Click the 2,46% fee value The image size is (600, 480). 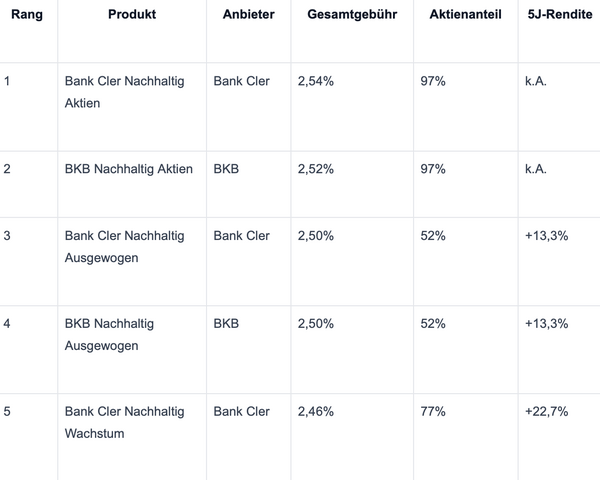click(x=316, y=411)
